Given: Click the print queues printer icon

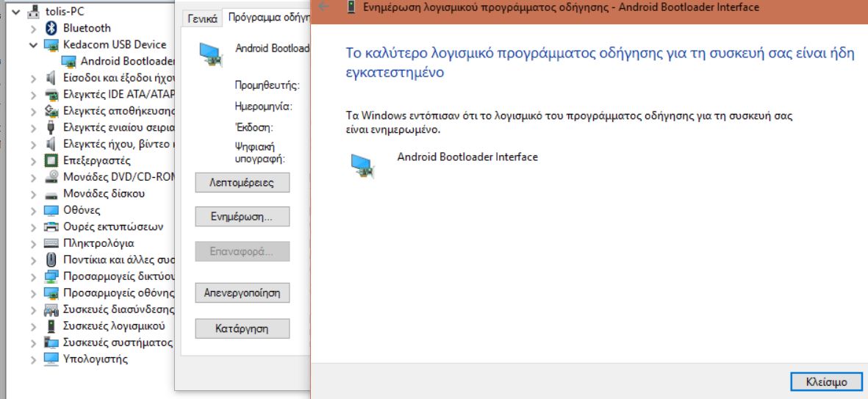Looking at the screenshot, I should (x=51, y=227).
